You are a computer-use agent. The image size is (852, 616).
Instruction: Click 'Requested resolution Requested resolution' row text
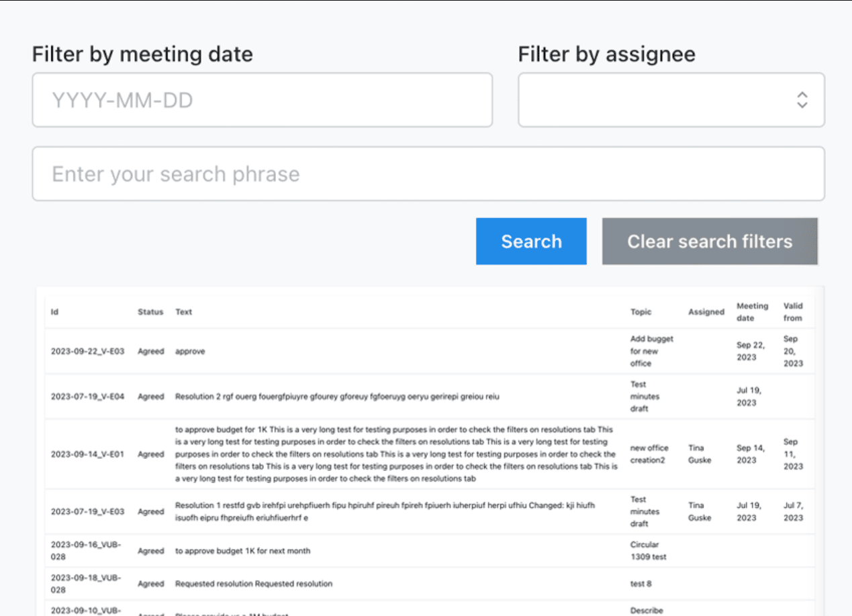point(253,584)
